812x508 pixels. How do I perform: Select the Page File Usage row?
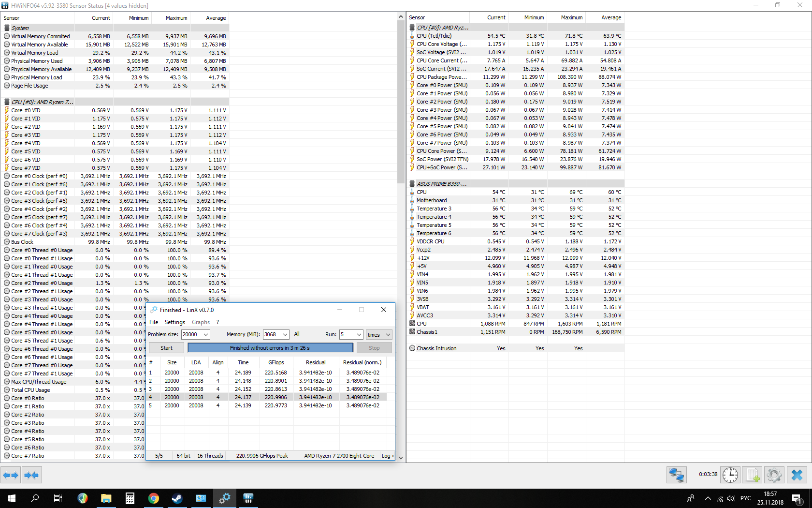(115, 86)
